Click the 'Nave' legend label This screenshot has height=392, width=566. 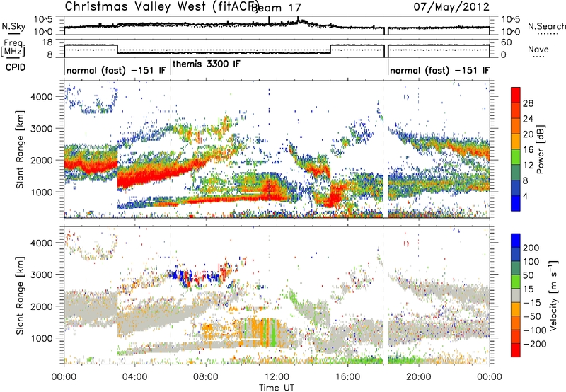538,49
